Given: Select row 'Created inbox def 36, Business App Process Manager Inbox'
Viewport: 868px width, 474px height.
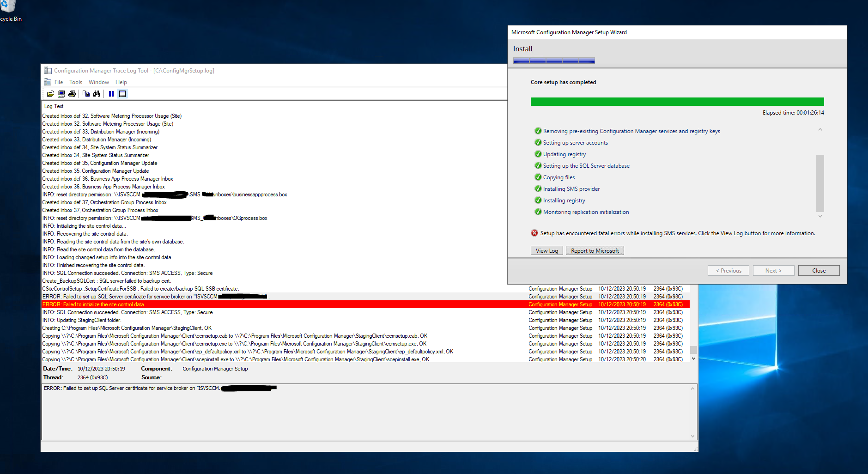Looking at the screenshot, I should coord(274,179).
